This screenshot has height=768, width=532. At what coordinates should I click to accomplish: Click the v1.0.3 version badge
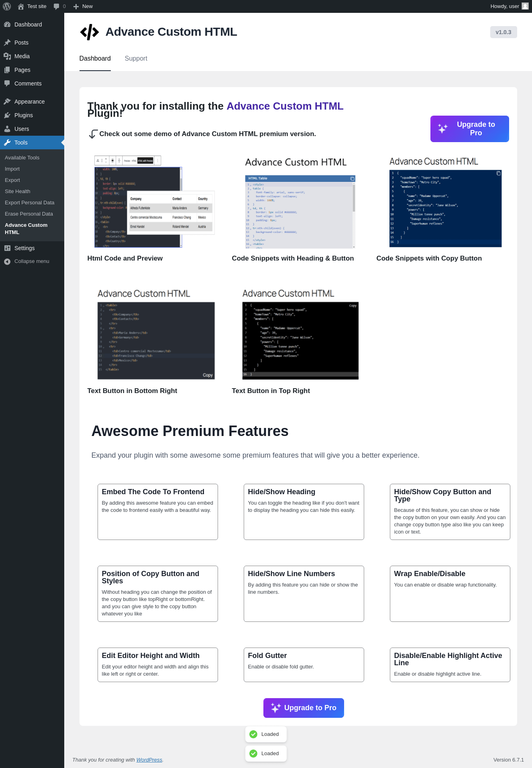pos(503,32)
